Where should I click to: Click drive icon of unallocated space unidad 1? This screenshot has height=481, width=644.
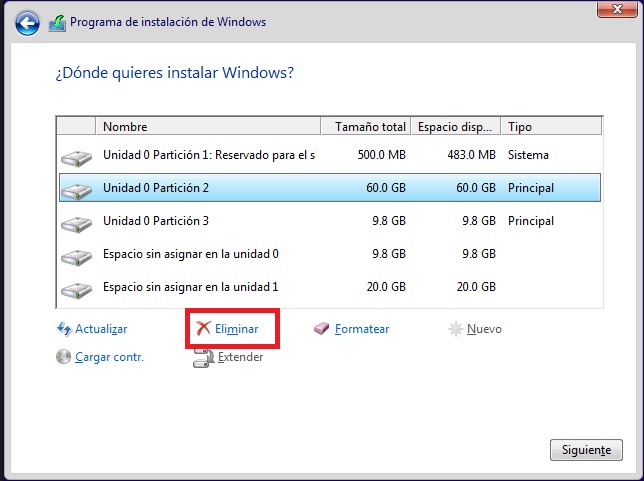(76, 290)
